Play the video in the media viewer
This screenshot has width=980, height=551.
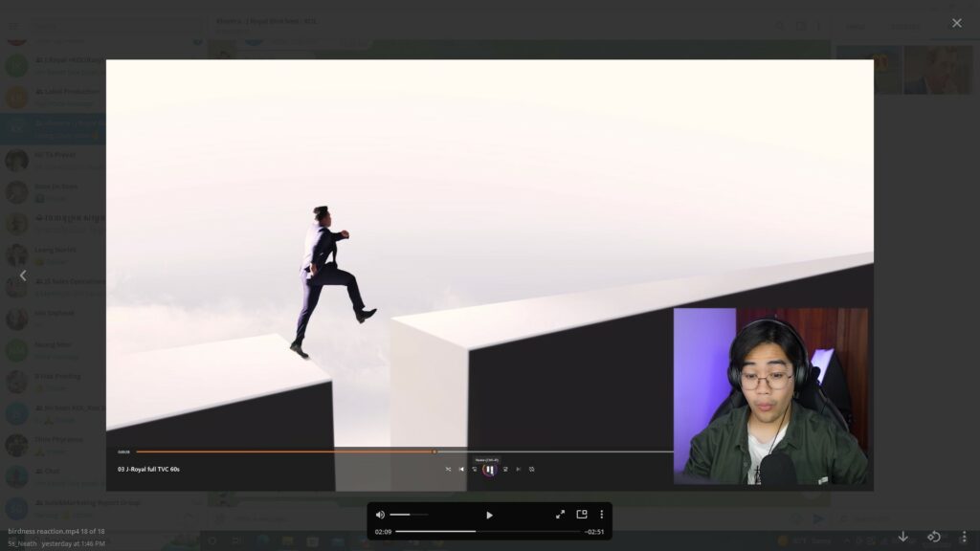tap(489, 515)
